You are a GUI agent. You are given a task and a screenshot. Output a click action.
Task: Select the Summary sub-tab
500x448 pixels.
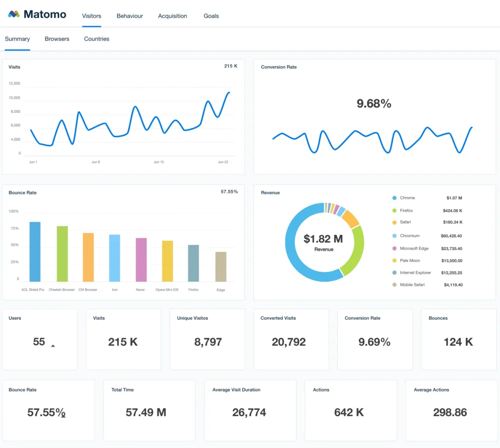pos(17,39)
